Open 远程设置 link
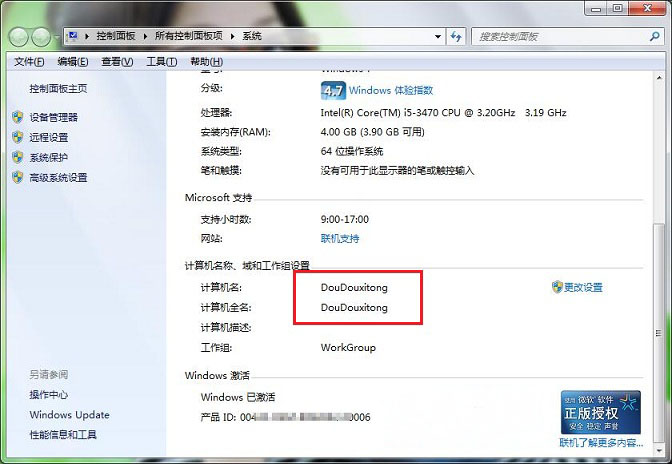This screenshot has width=672, height=464. pyautogui.click(x=48, y=137)
